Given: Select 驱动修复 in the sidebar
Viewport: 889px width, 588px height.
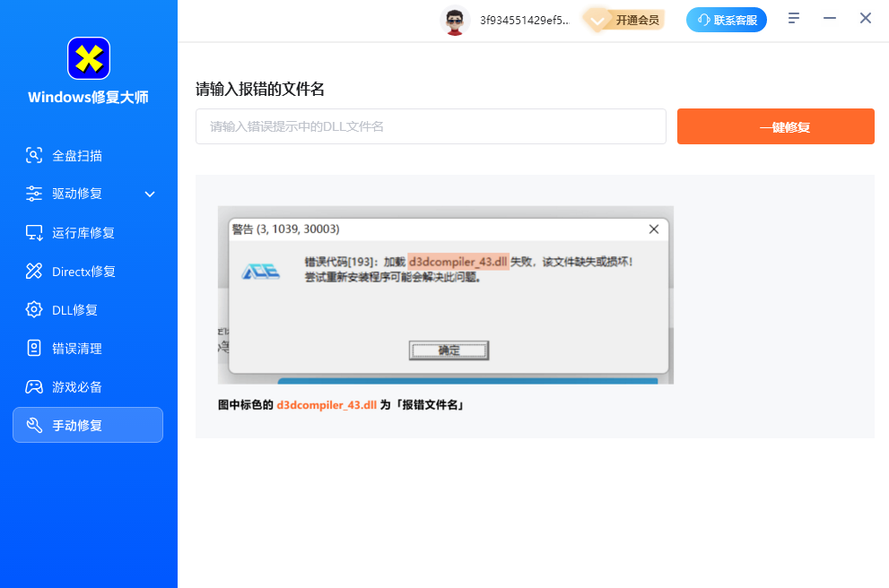Looking at the screenshot, I should (88, 194).
